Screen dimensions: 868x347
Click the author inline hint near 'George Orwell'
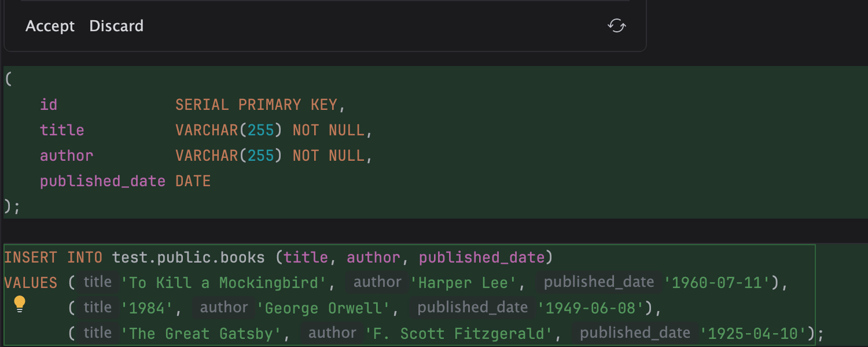point(223,307)
